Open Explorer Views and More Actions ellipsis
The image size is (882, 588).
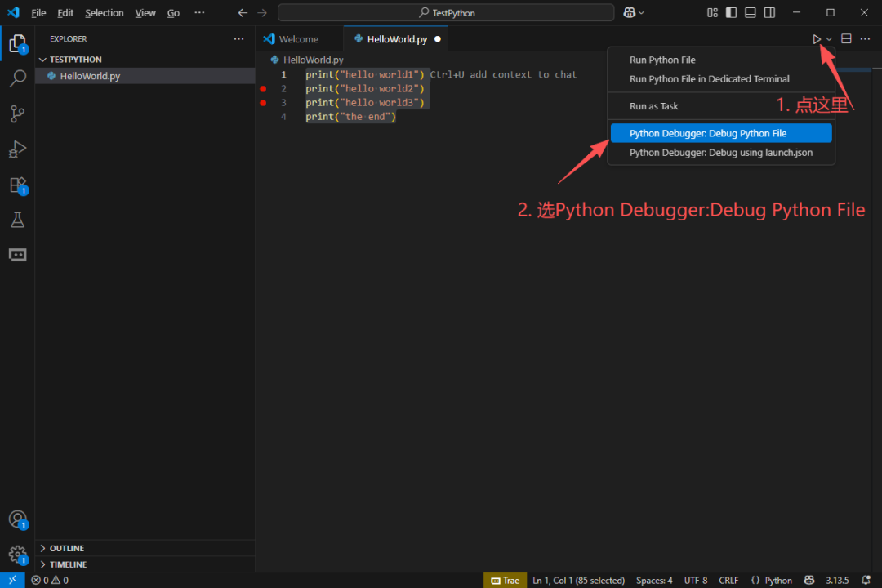coord(239,39)
